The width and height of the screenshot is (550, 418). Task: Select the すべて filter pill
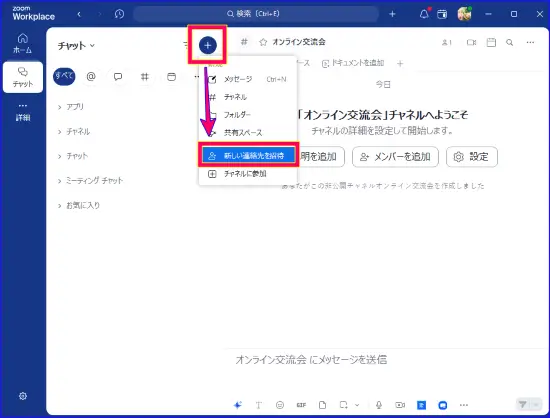[64, 76]
